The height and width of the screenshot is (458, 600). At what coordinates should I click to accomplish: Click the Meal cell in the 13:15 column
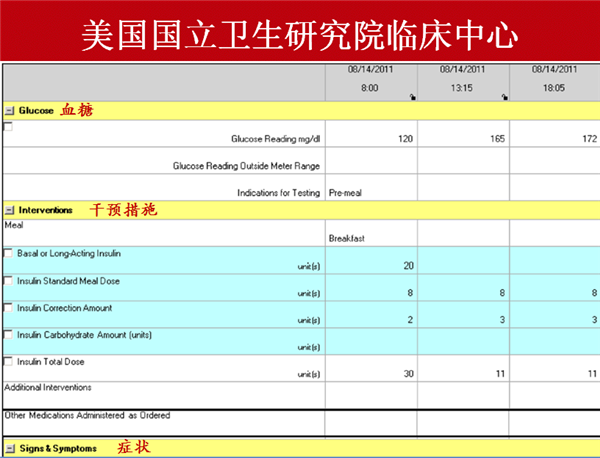click(463, 233)
